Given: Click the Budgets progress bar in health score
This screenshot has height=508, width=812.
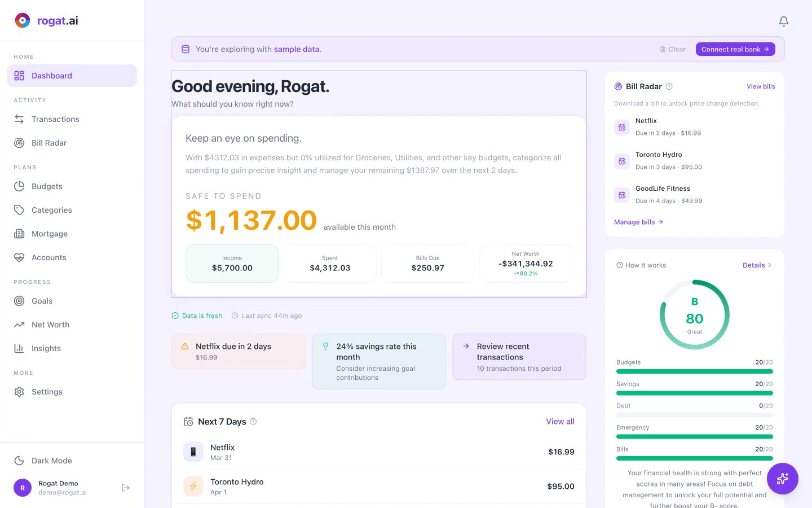Looking at the screenshot, I should (694, 371).
